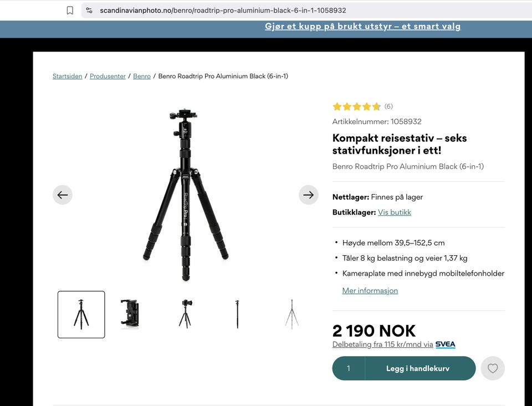532x406 pixels.
Task: Select thumbnail of tripod with camera mounted
Action: pyautogui.click(x=185, y=314)
